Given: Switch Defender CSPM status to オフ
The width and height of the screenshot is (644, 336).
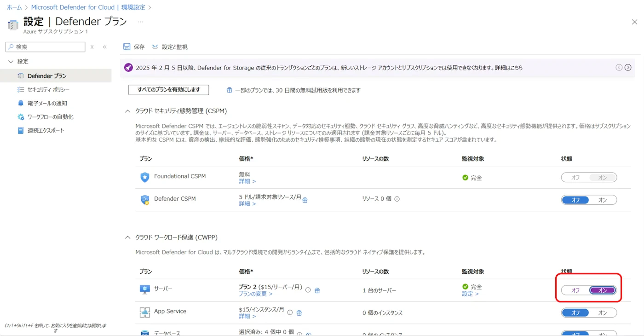Looking at the screenshot, I should pos(575,200).
